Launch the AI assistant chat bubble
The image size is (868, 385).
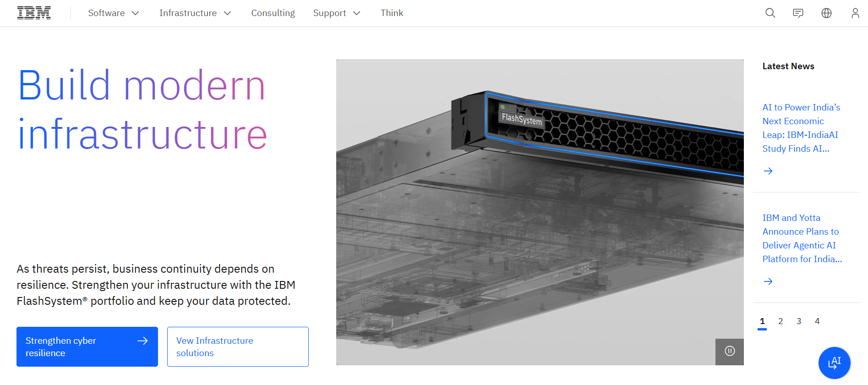834,363
